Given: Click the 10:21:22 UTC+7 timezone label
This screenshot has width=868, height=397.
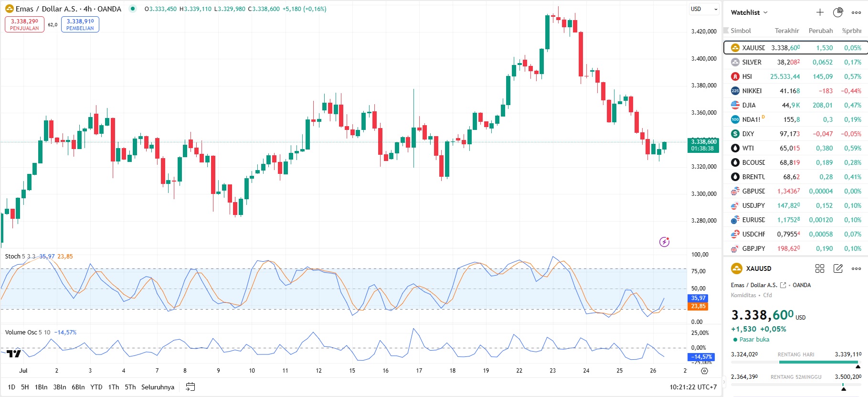Looking at the screenshot, I should pyautogui.click(x=693, y=387).
